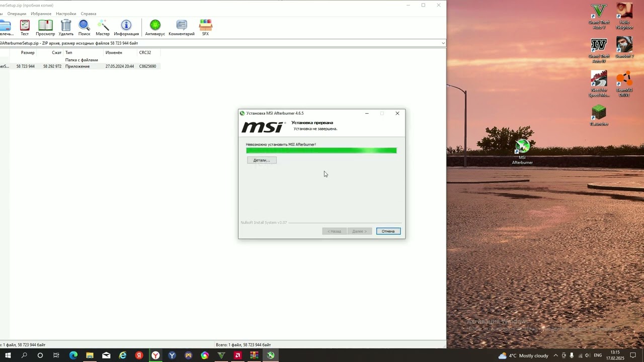Open the AMD software taskbar icon
The height and width of the screenshot is (362, 644).
[237, 355]
